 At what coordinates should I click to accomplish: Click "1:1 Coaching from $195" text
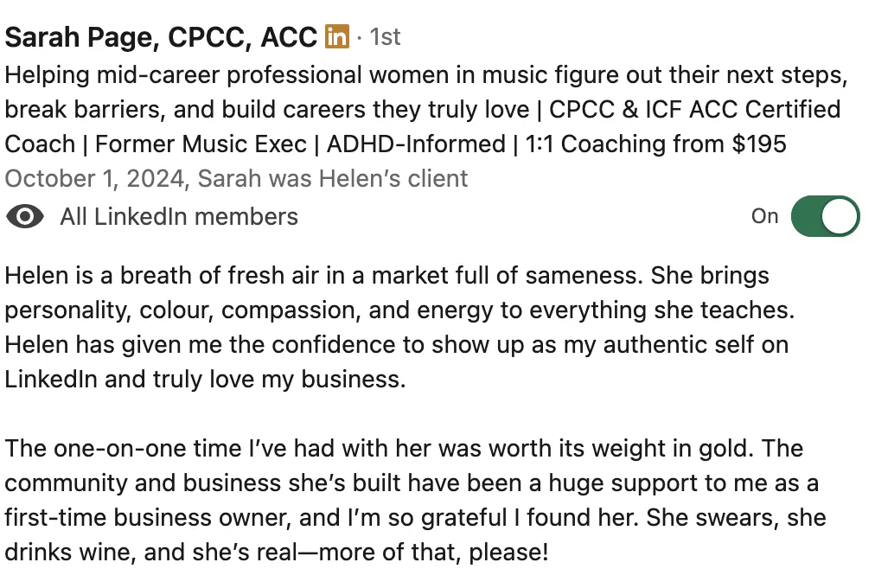655,144
